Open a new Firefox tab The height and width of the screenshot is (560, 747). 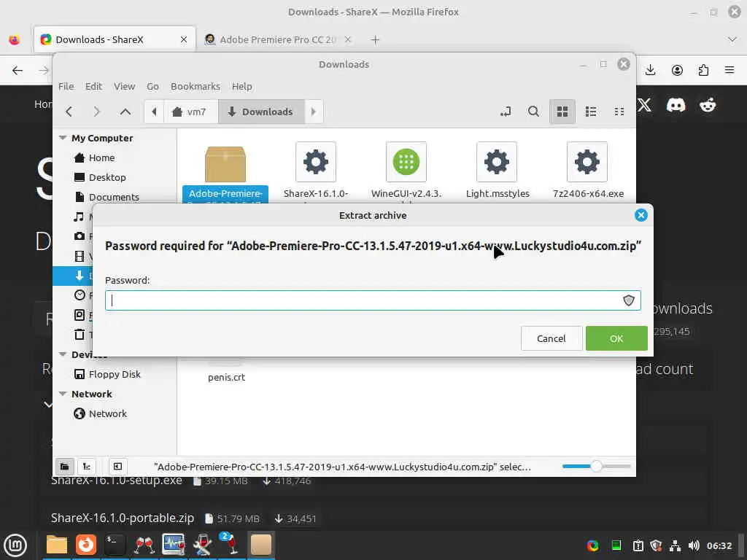click(375, 40)
